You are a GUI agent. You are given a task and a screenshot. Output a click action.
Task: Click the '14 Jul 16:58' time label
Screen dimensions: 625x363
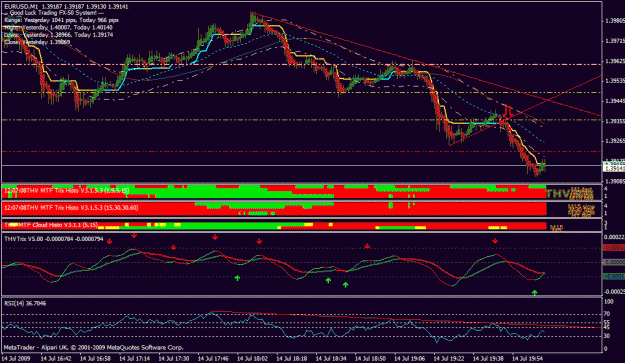point(95,358)
